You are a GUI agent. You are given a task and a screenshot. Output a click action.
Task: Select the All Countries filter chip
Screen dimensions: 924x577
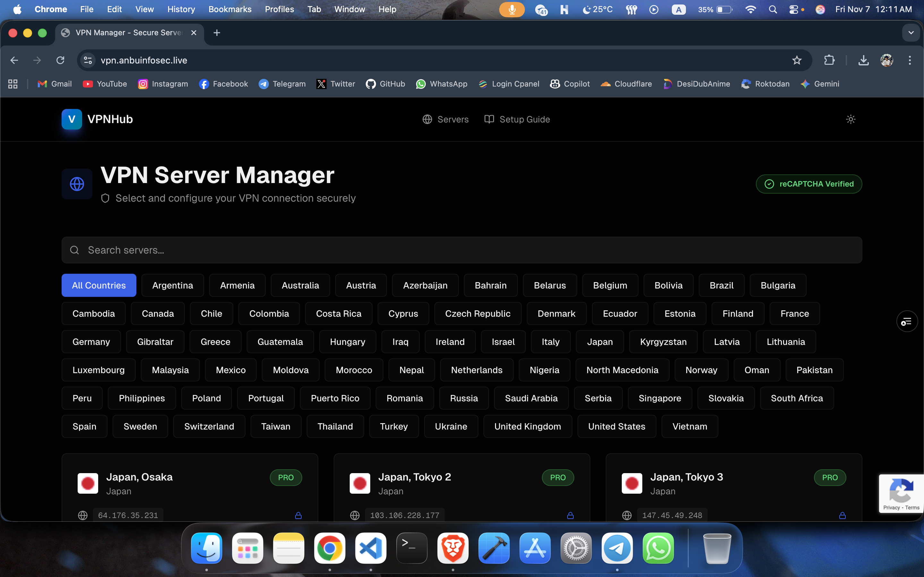(x=98, y=285)
